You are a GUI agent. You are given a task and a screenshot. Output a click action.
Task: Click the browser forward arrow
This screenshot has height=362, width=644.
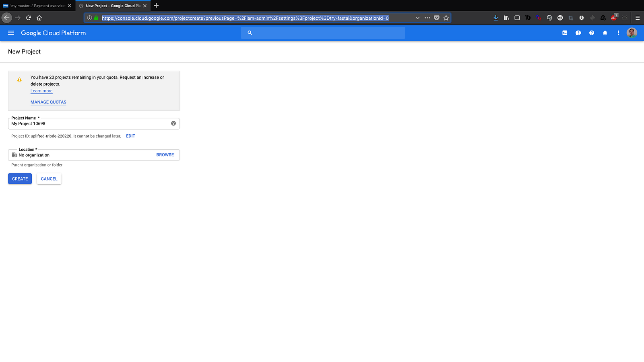pyautogui.click(x=18, y=18)
